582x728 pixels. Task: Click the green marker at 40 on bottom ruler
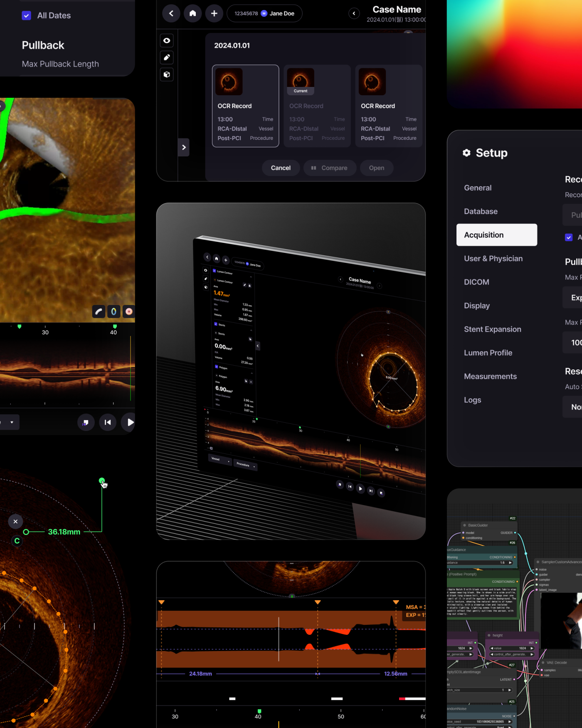[x=259, y=711]
